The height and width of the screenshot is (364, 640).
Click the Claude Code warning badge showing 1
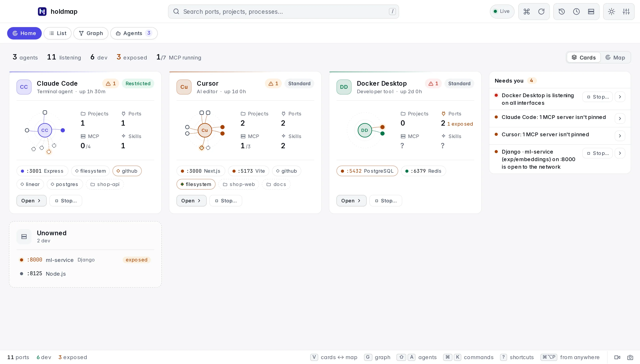tap(111, 83)
